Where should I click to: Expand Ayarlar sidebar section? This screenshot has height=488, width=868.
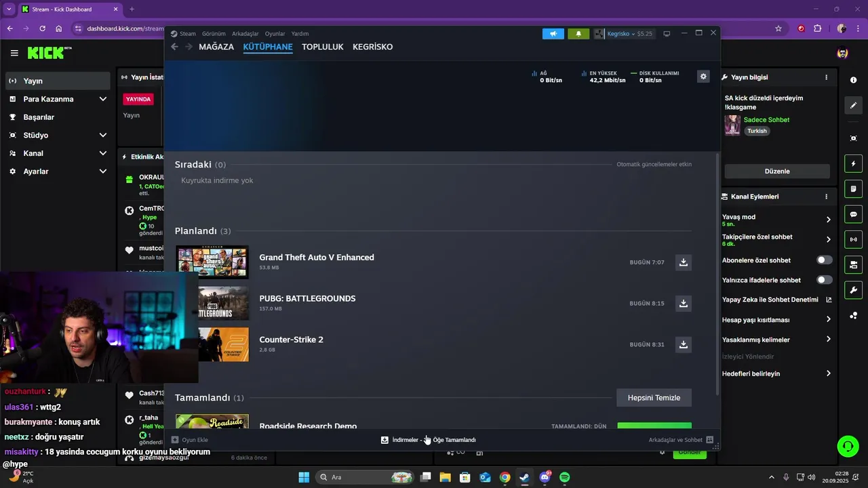click(x=58, y=171)
